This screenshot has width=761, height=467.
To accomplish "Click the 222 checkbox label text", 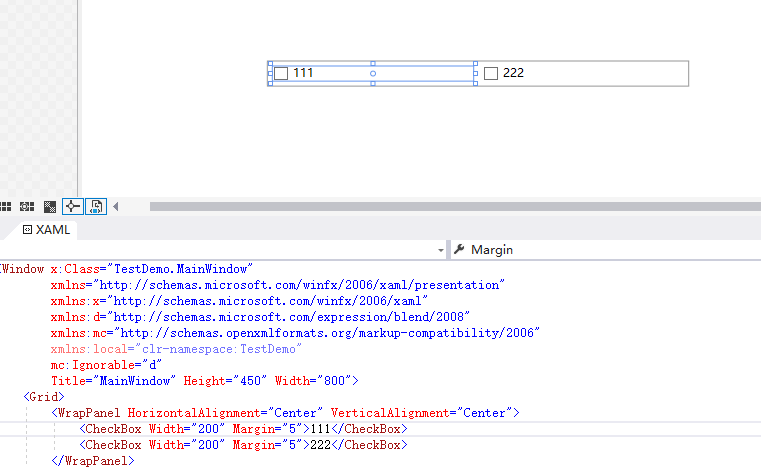I will click(513, 73).
